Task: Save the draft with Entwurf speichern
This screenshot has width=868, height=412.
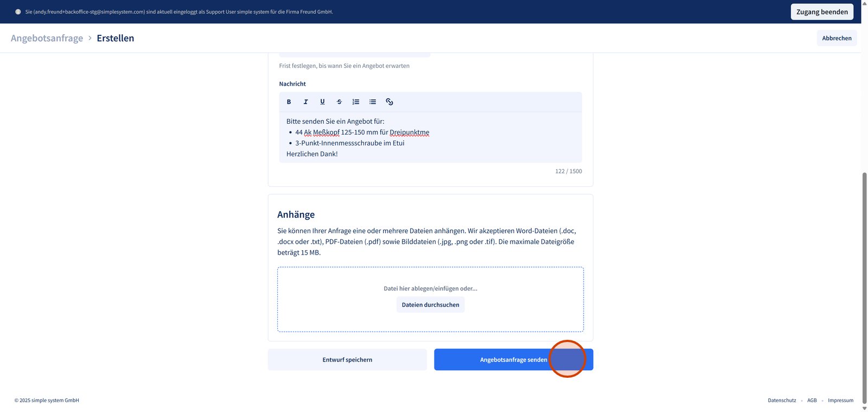Action: click(347, 360)
